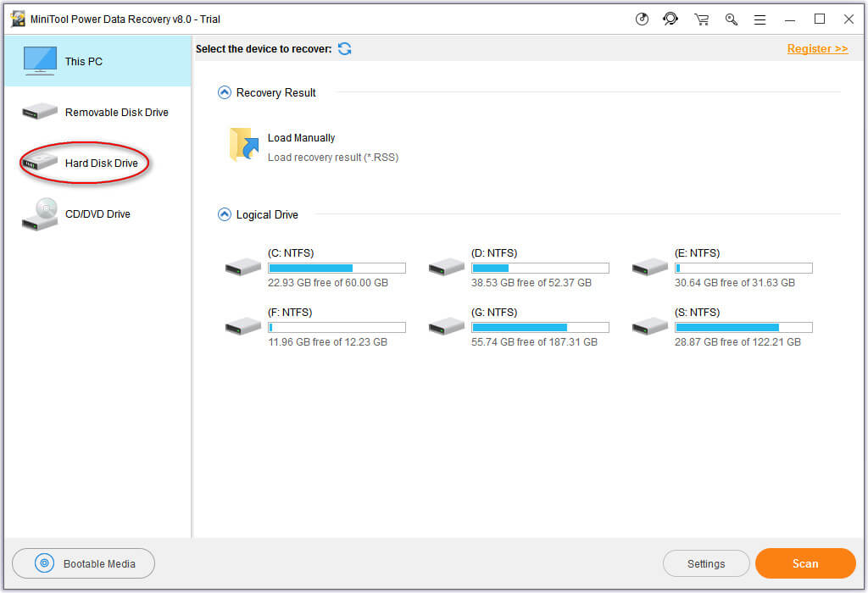Click the G: drive usage bar
This screenshot has width=868, height=593.
[540, 328]
